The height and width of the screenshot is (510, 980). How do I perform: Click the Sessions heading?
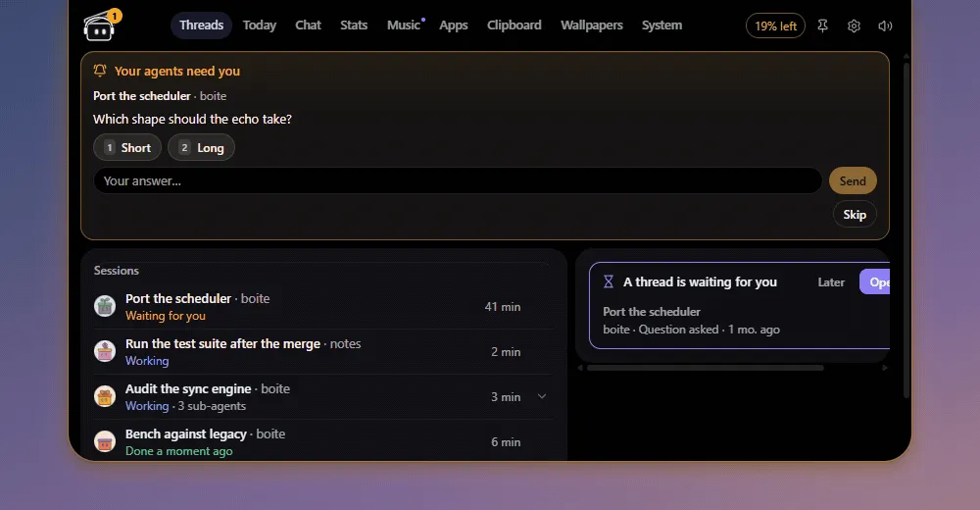point(117,271)
